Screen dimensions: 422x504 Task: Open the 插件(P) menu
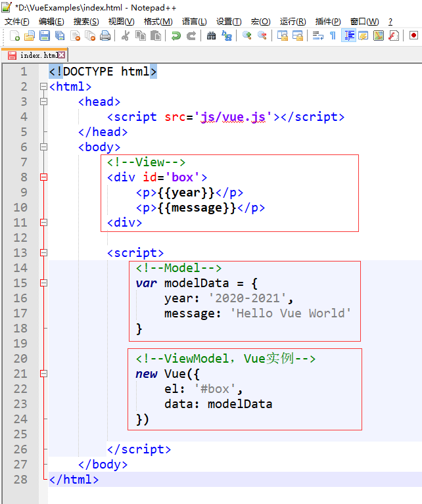click(328, 22)
